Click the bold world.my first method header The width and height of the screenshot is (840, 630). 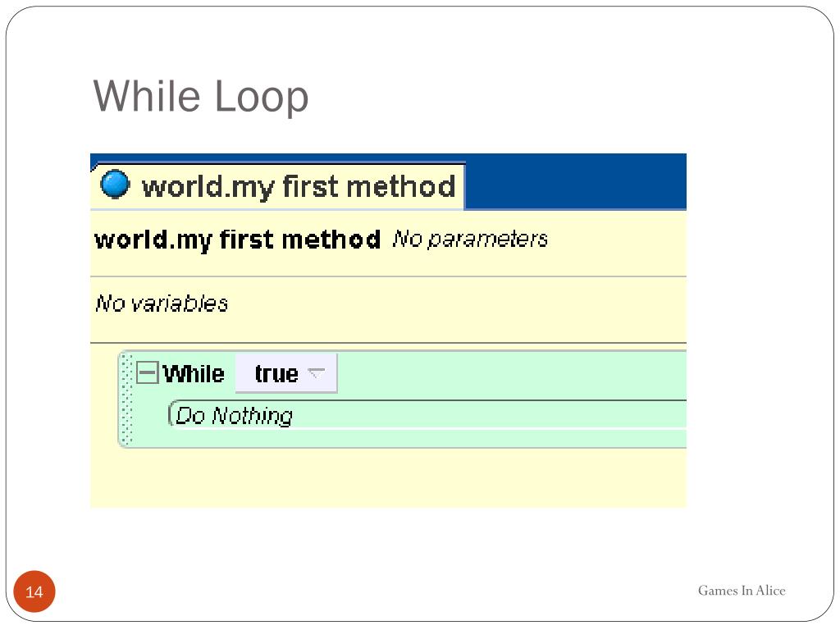(238, 240)
